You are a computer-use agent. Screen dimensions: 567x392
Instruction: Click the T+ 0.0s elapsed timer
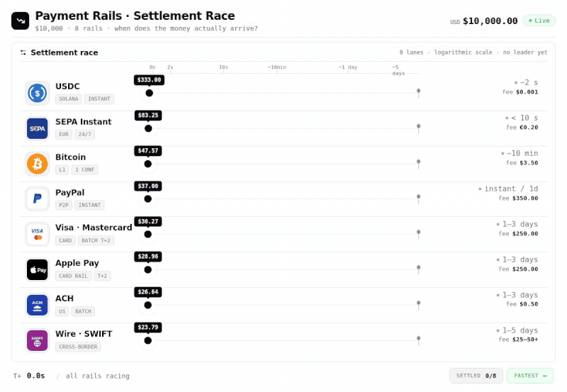(29, 376)
